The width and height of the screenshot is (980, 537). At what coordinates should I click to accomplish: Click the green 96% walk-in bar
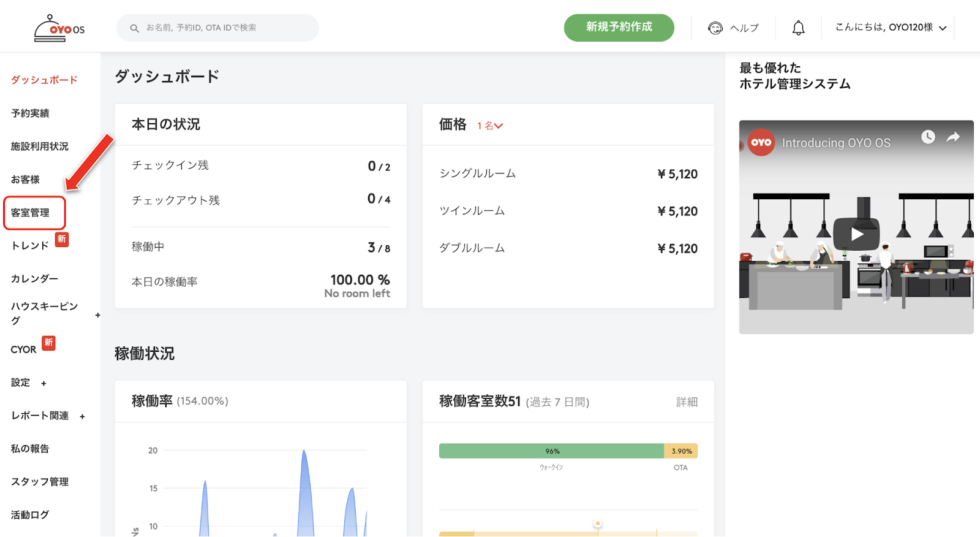(551, 451)
